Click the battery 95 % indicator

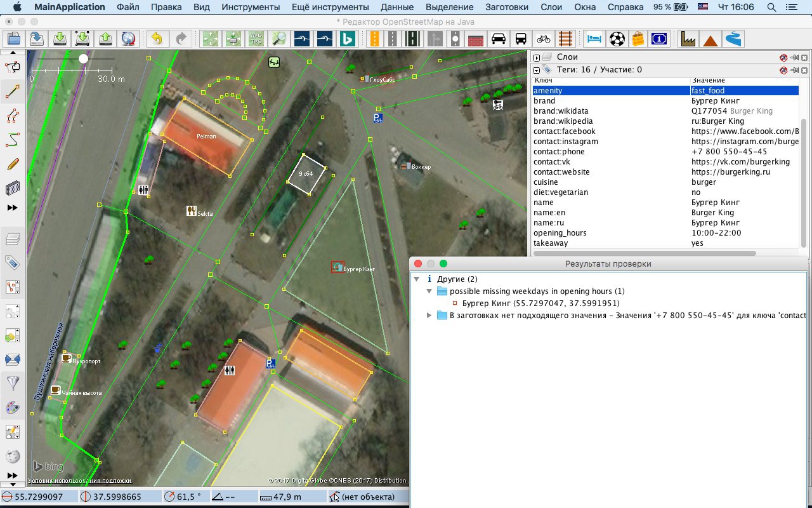pyautogui.click(x=671, y=7)
